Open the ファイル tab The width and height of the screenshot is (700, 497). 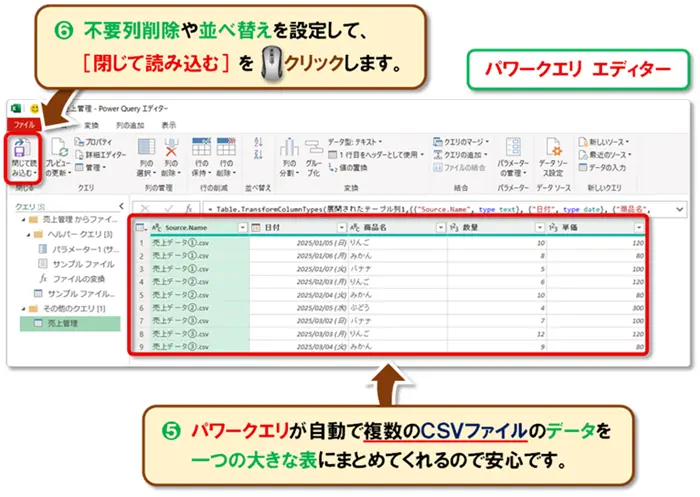click(x=24, y=125)
